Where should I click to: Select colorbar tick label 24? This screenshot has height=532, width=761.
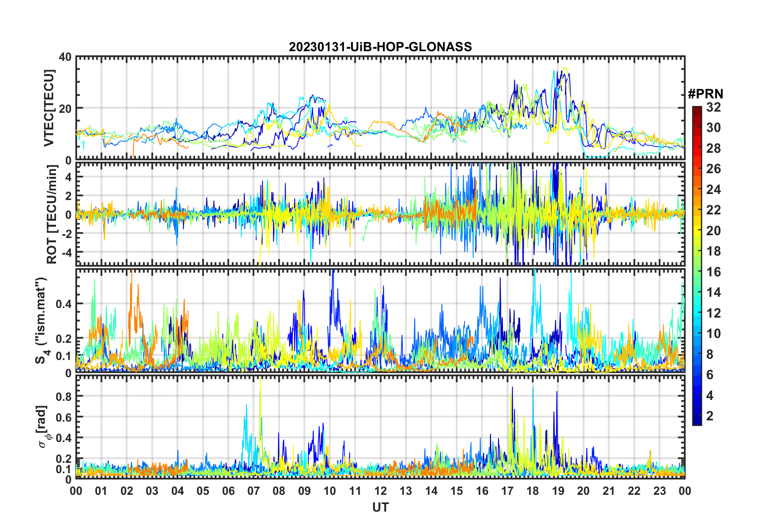[x=713, y=190]
